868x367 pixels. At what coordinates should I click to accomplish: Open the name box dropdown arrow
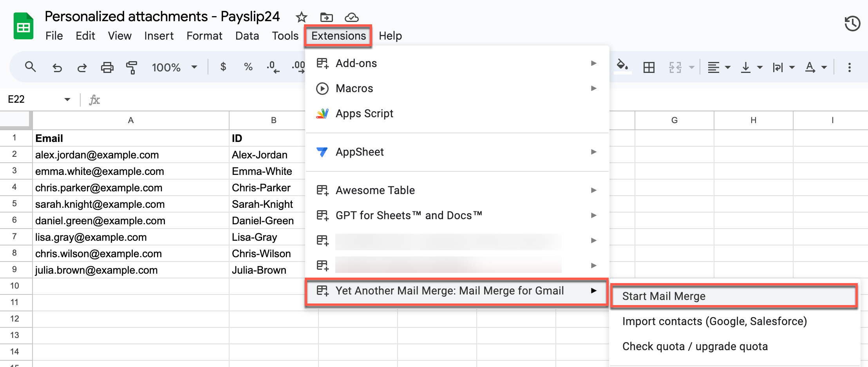click(67, 100)
